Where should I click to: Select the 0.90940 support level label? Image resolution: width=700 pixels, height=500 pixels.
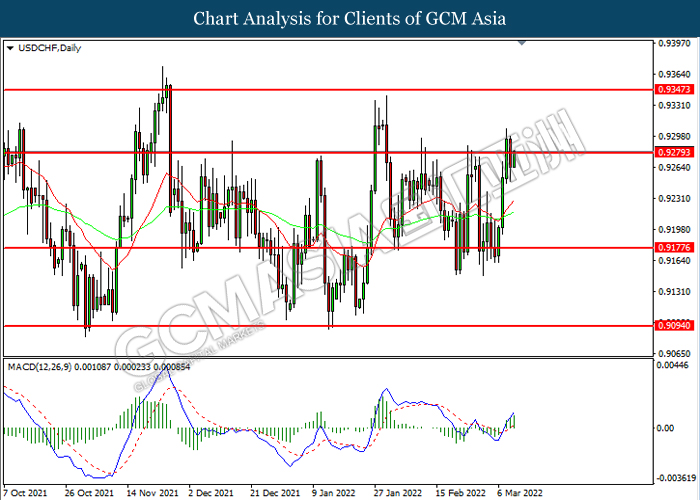point(674,325)
